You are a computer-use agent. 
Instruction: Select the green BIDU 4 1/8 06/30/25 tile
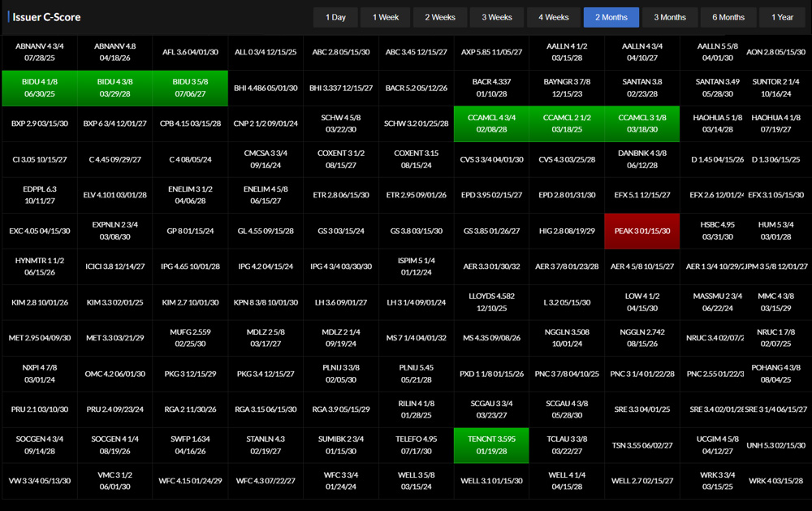[39, 88]
